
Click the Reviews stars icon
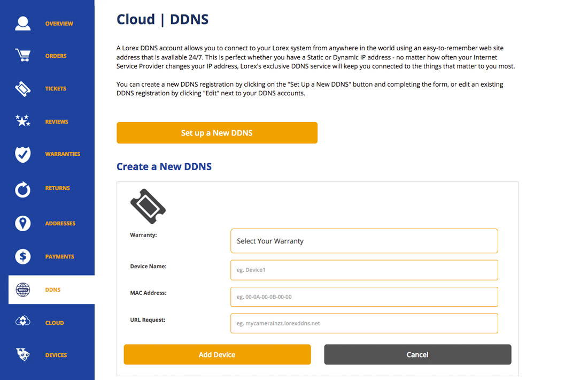(23, 120)
